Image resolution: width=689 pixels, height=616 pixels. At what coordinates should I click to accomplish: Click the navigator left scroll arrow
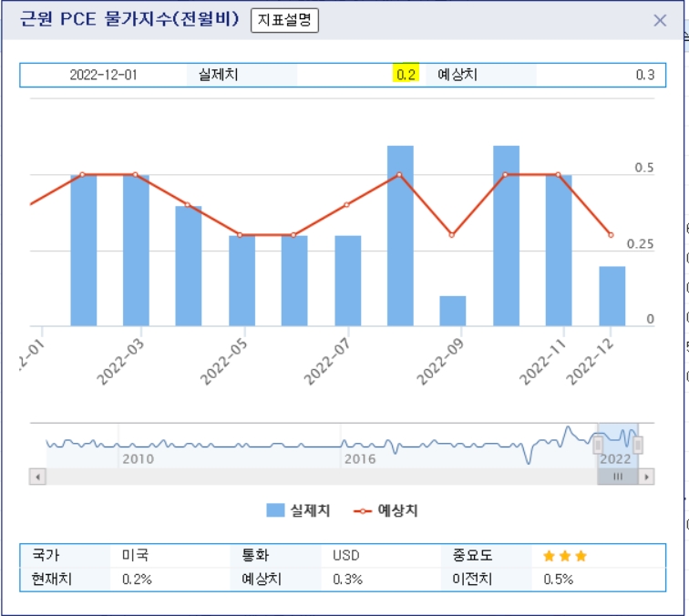(37, 477)
